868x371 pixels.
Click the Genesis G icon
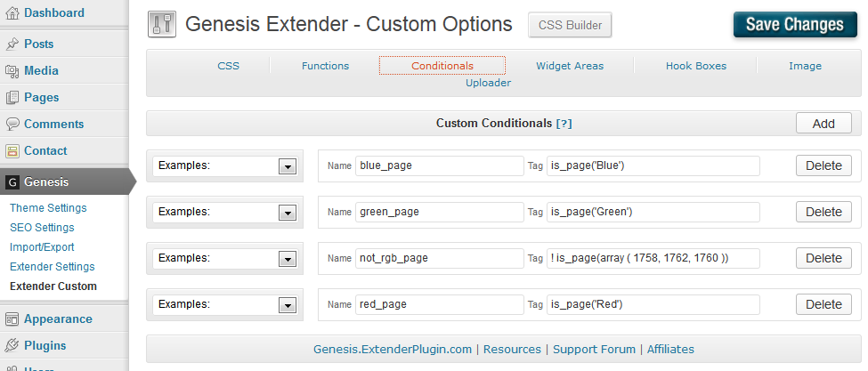coord(12,181)
